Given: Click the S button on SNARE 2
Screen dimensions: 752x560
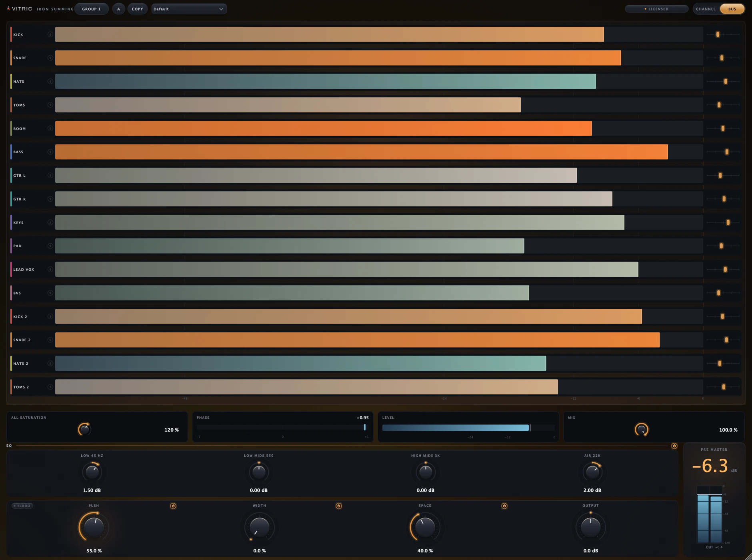Looking at the screenshot, I should 50,340.
